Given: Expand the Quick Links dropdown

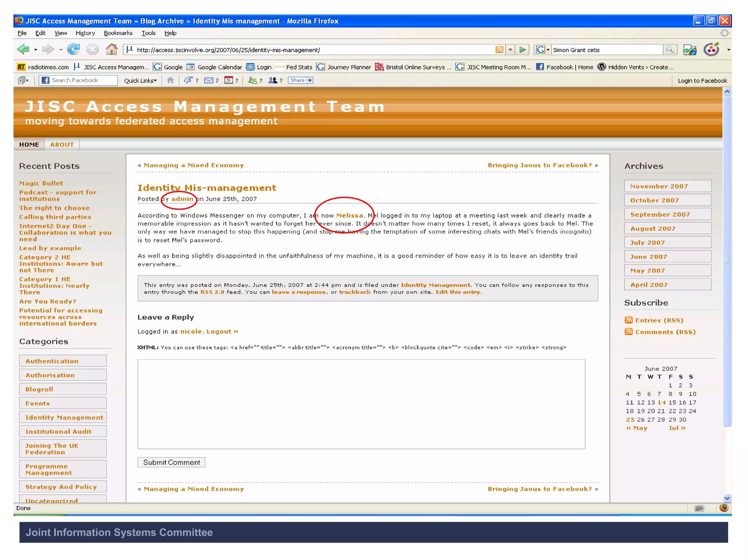Looking at the screenshot, I should tap(140, 81).
